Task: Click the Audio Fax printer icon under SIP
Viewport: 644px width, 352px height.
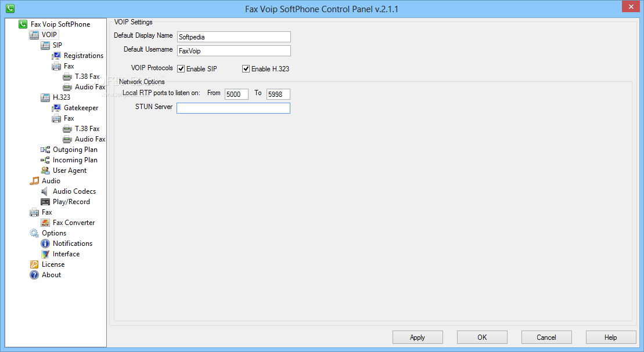Action: pyautogui.click(x=67, y=87)
